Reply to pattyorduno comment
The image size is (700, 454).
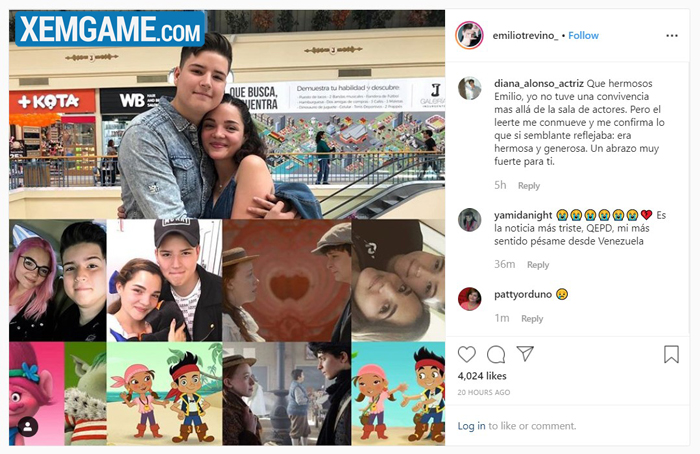point(532,319)
